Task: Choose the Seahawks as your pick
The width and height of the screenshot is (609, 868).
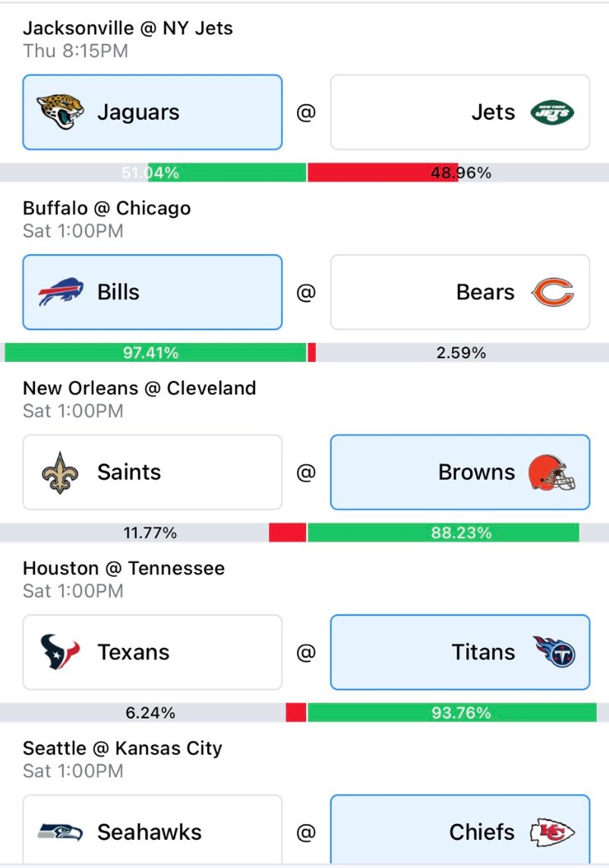Action: click(153, 829)
